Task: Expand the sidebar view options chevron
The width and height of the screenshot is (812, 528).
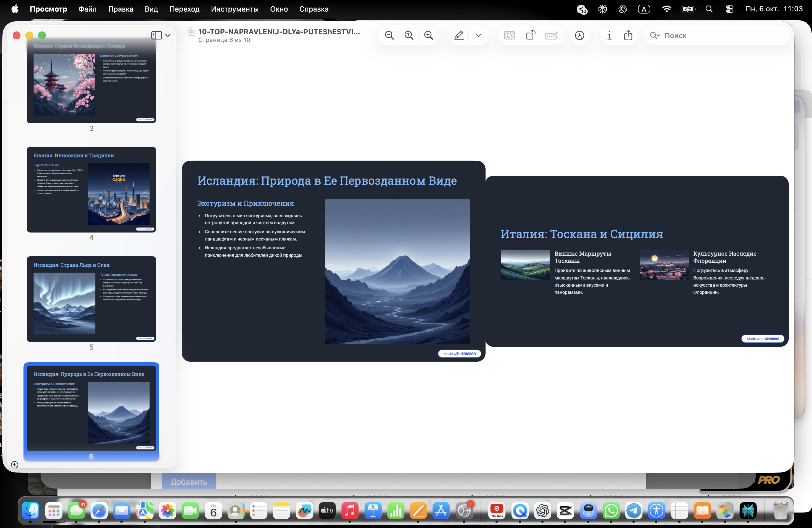Action: (x=168, y=35)
